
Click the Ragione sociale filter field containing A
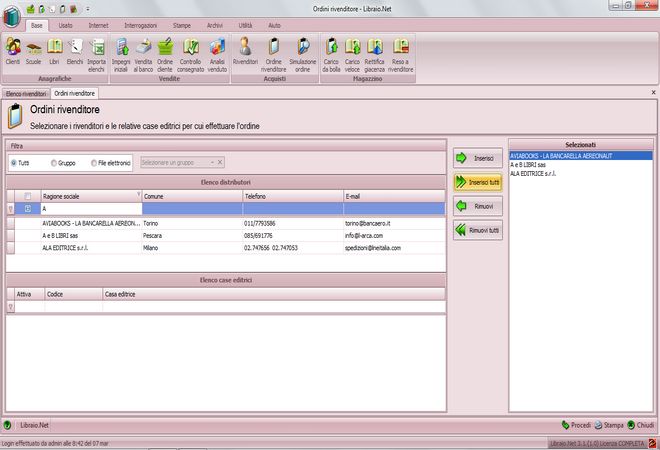[x=91, y=209]
